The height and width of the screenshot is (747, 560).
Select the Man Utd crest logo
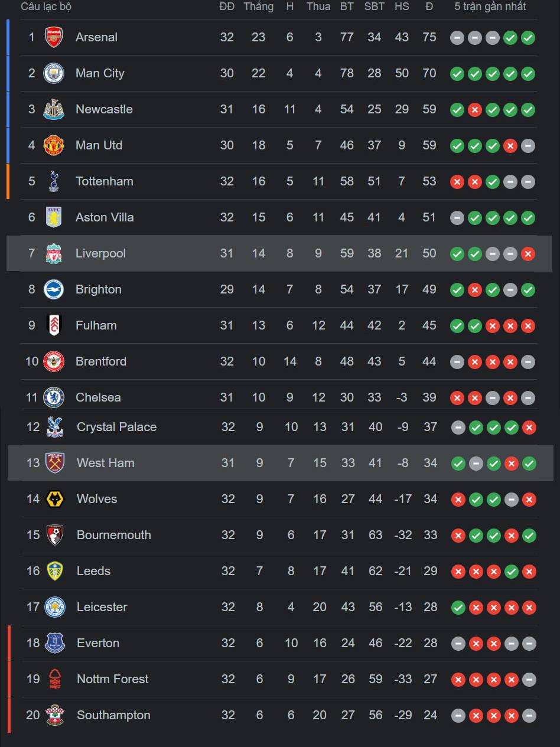pyautogui.click(x=54, y=145)
